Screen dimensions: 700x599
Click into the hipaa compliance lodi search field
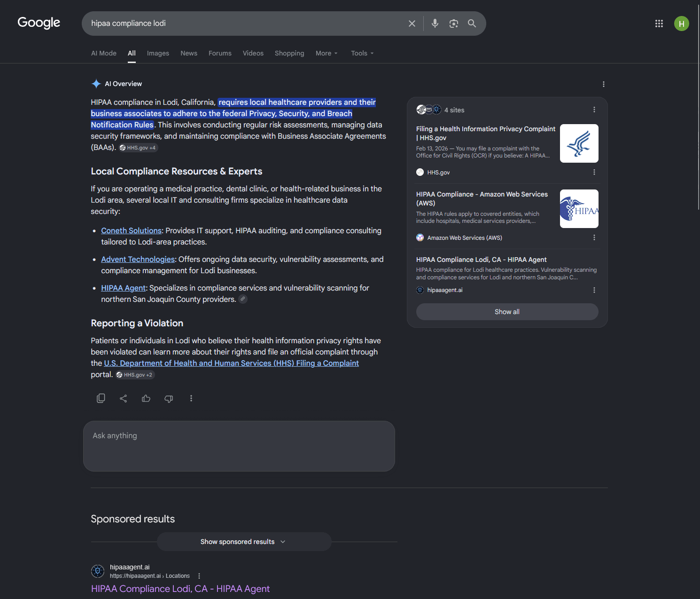click(244, 24)
